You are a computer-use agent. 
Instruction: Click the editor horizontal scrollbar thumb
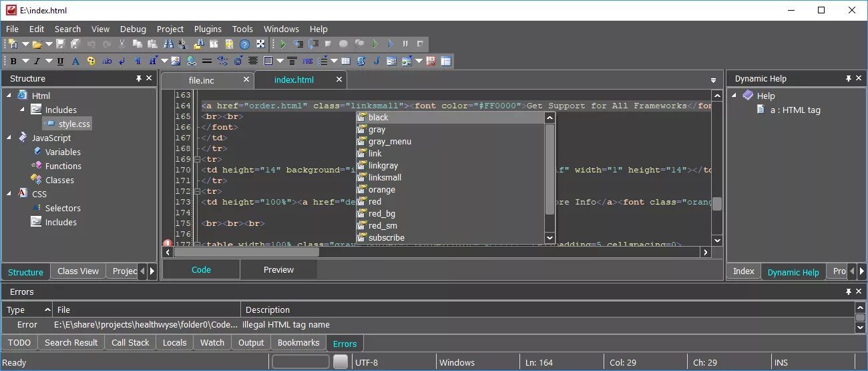pos(246,252)
